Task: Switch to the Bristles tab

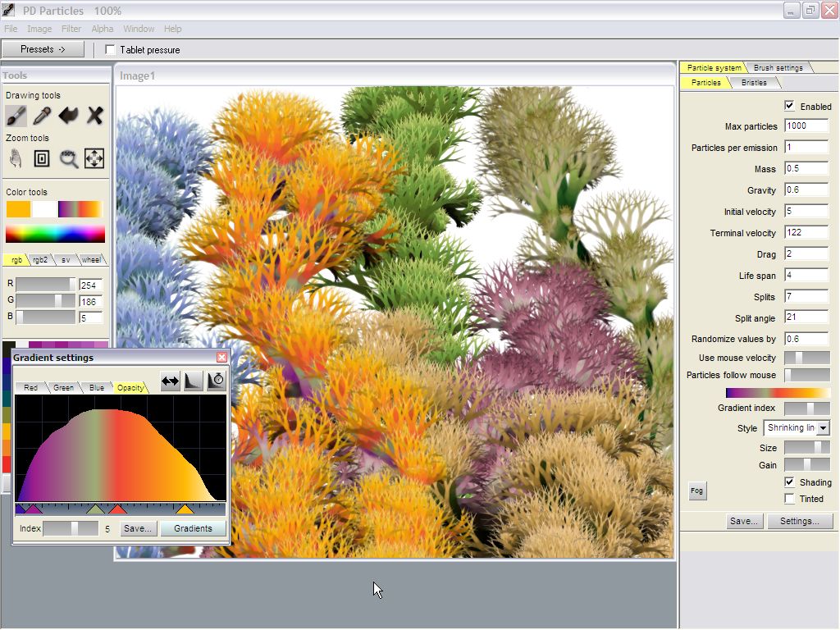Action: point(754,83)
